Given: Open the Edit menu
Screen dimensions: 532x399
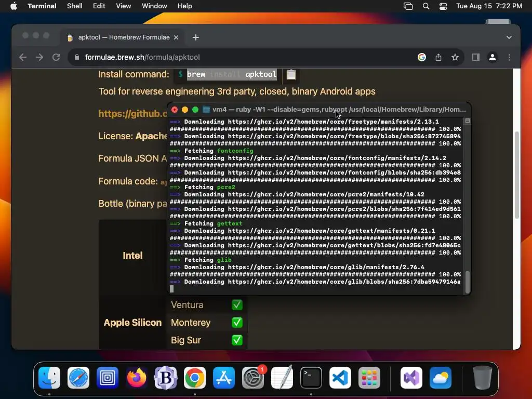Looking at the screenshot, I should [x=99, y=6].
